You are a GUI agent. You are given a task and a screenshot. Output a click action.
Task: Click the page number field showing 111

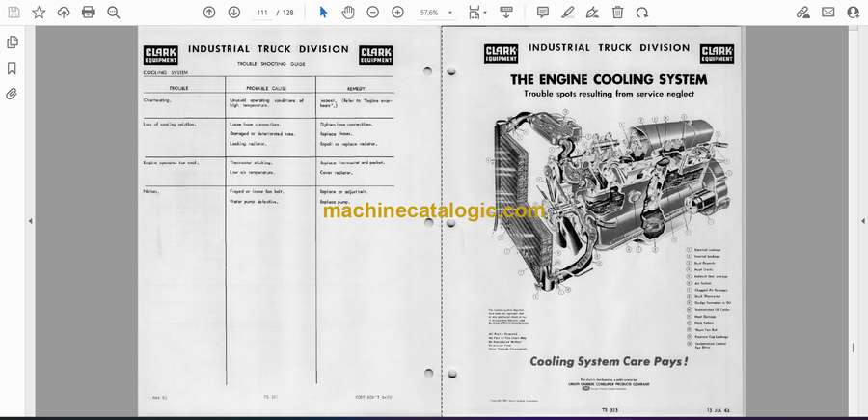[x=262, y=13]
